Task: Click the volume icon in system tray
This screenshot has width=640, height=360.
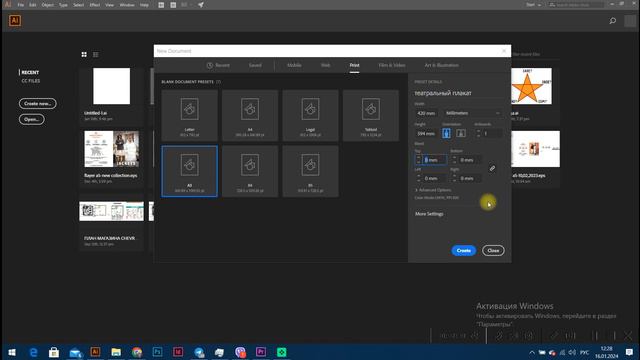Action: pyautogui.click(x=572, y=352)
